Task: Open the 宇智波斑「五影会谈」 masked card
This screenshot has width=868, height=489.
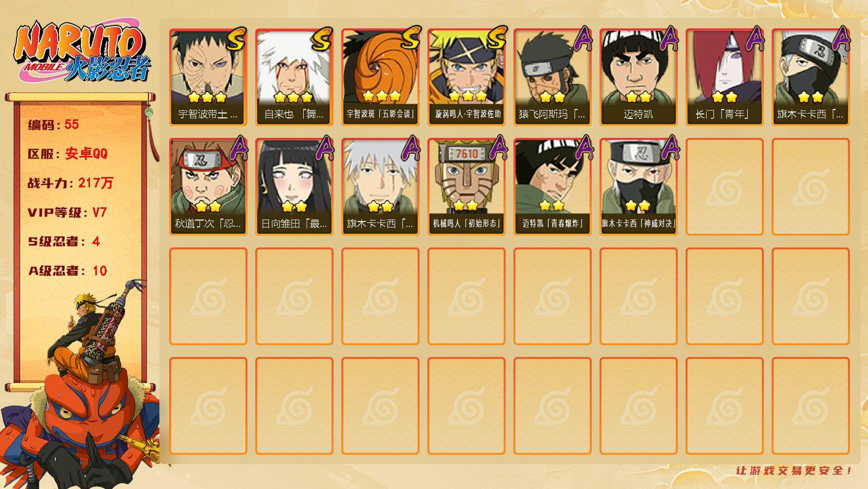Action: pos(380,77)
